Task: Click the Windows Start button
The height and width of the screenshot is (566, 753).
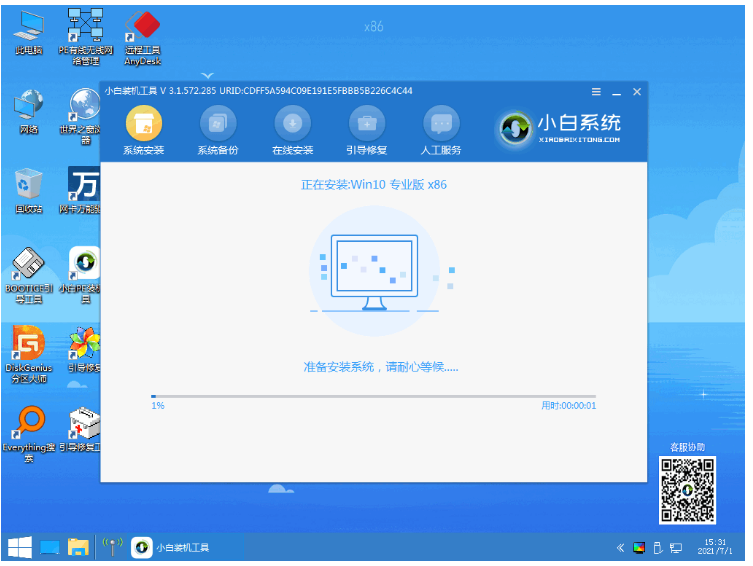Action: point(19,547)
